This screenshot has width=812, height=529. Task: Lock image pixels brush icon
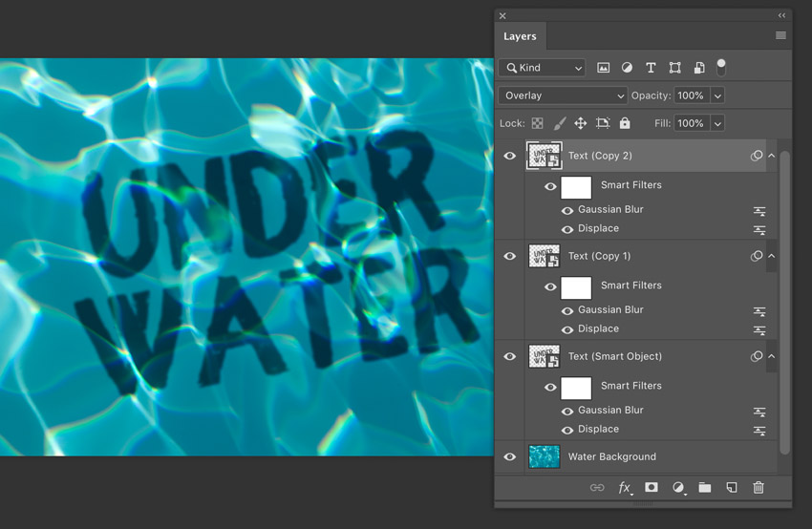[559, 123]
